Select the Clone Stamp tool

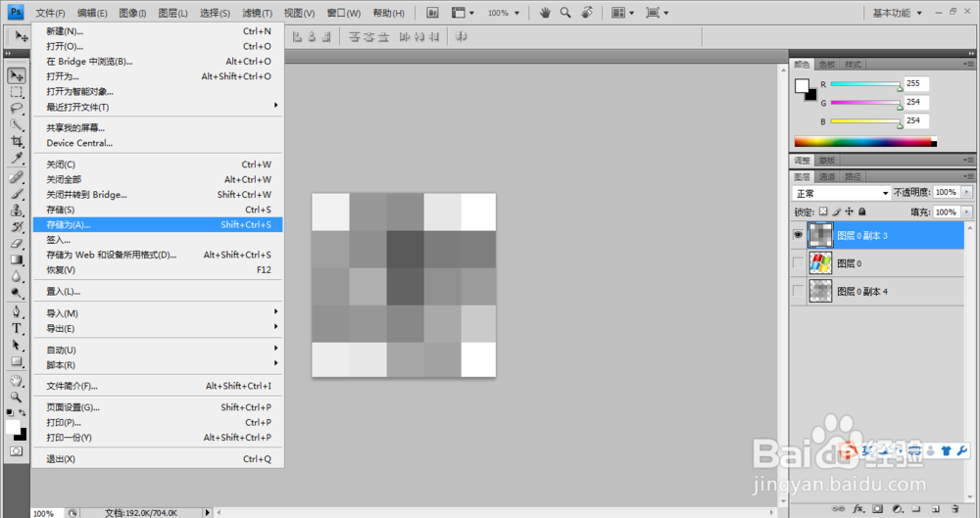coord(17,211)
